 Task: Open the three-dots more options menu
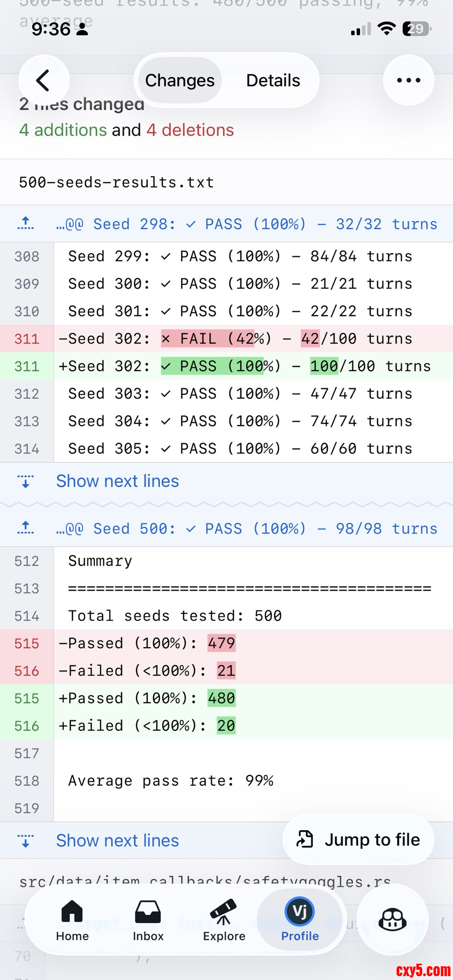[x=408, y=80]
